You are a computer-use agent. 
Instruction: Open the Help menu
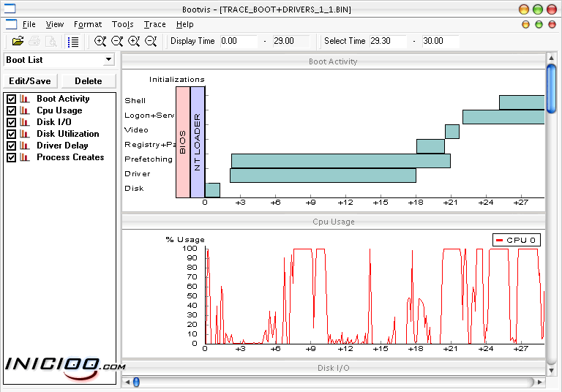point(185,24)
